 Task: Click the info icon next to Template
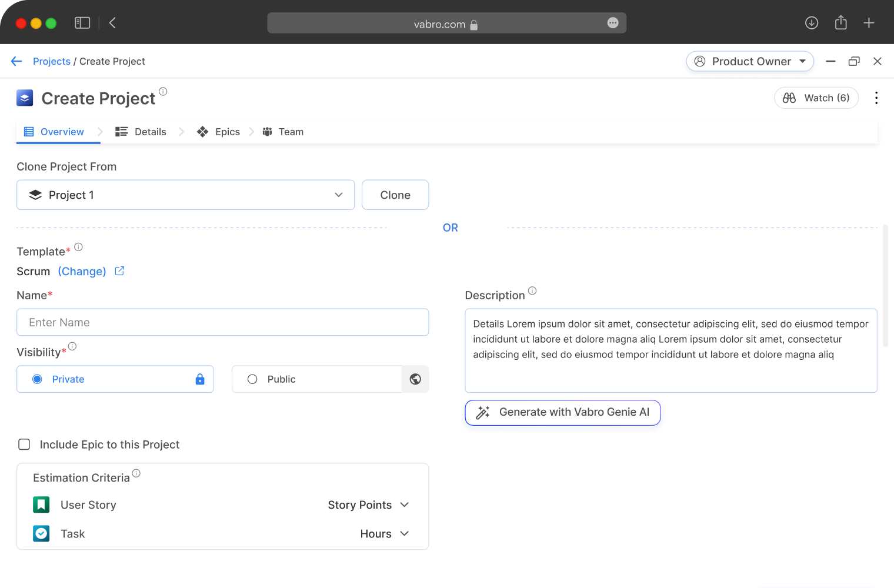click(78, 247)
